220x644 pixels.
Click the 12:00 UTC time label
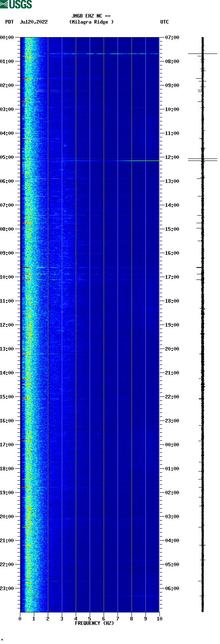tap(172, 157)
